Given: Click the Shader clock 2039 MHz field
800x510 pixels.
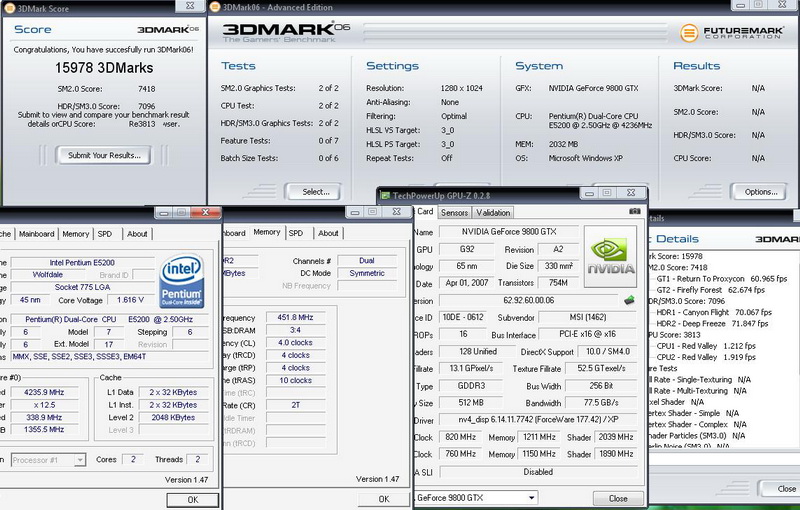Looking at the screenshot, I should [616, 437].
